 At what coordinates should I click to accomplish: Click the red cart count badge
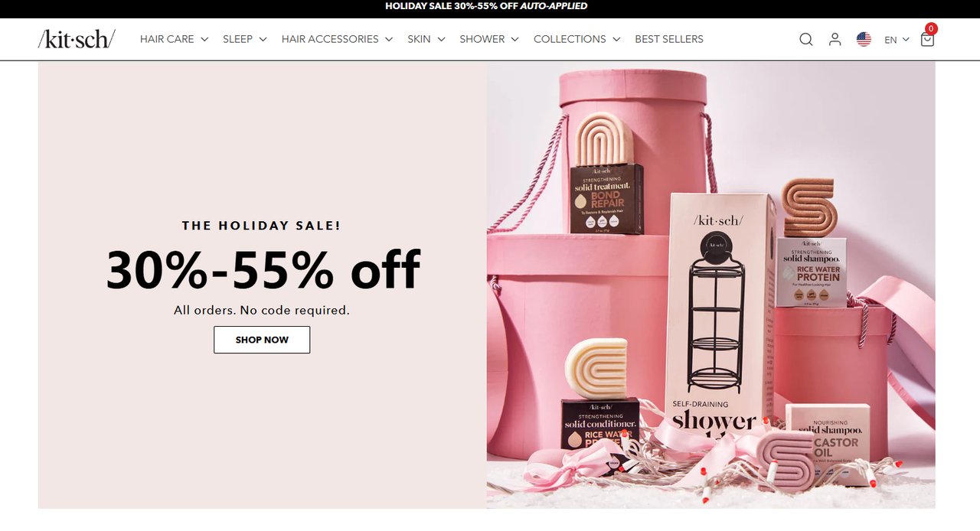pos(931,29)
